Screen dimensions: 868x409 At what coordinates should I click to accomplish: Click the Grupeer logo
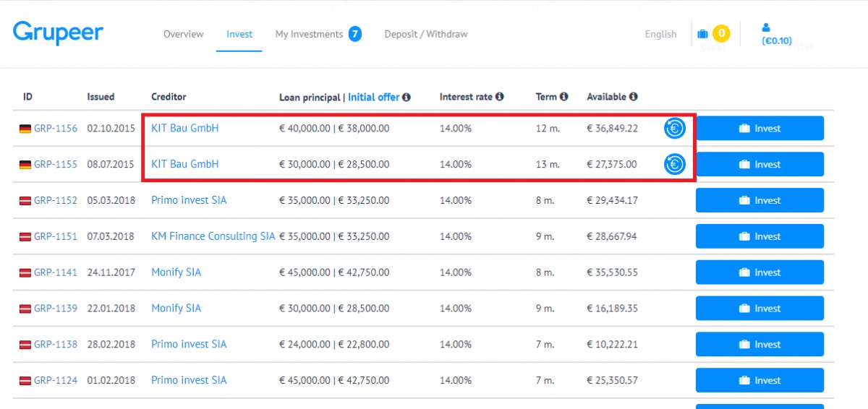(x=58, y=33)
